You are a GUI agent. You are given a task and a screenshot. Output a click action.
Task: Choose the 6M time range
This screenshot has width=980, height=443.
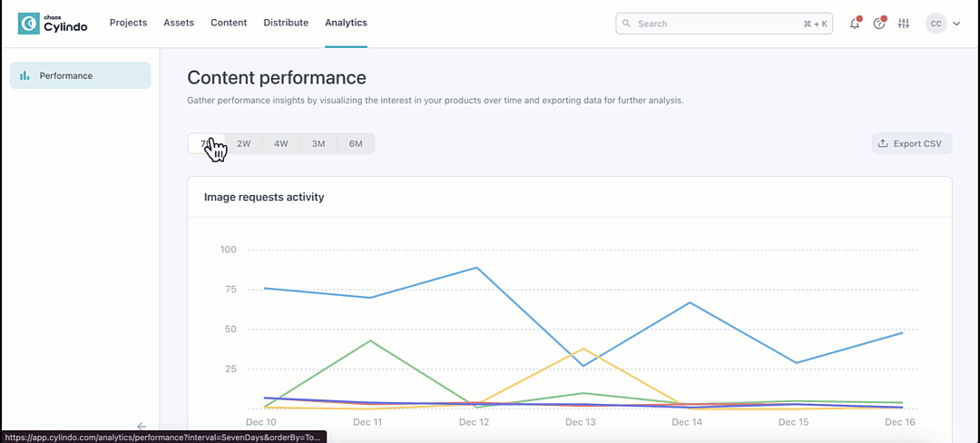click(x=356, y=143)
